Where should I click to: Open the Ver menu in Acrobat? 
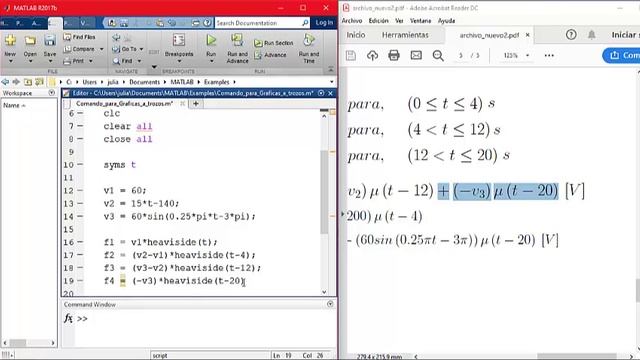click(399, 21)
